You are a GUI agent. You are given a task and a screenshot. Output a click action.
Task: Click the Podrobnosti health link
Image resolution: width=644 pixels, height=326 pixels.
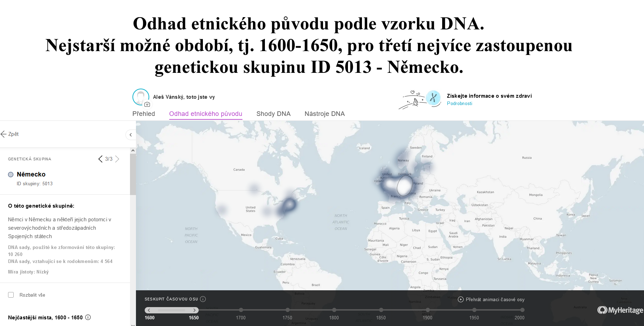[459, 104]
